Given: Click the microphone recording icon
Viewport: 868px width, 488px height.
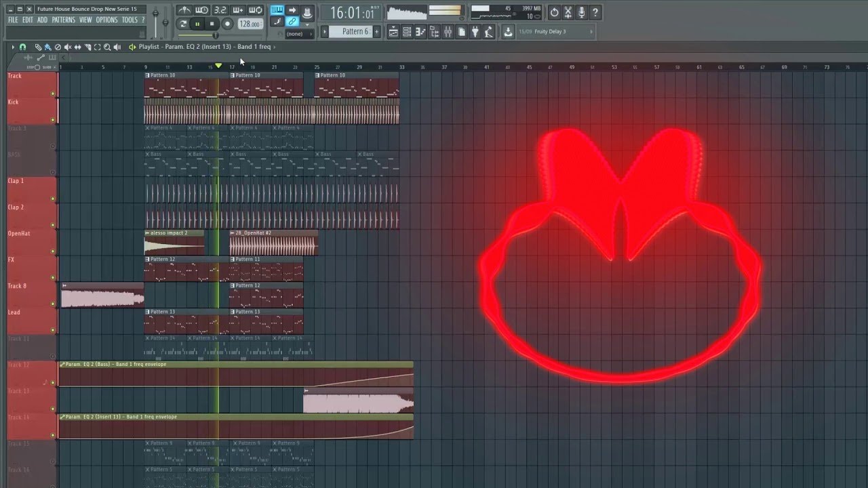Looking at the screenshot, I should click(x=581, y=12).
